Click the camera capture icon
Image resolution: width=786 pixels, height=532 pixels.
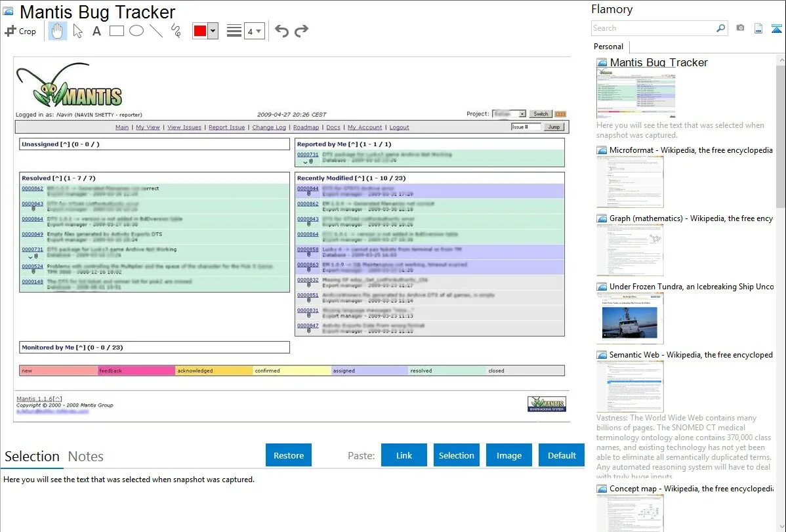[x=740, y=28]
